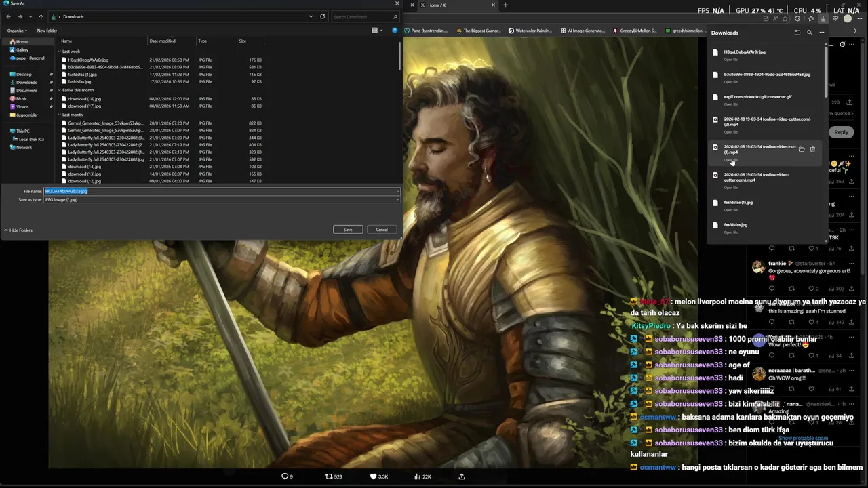The image size is (868, 488).
Task: Share the artwork post
Action: tap(462, 476)
